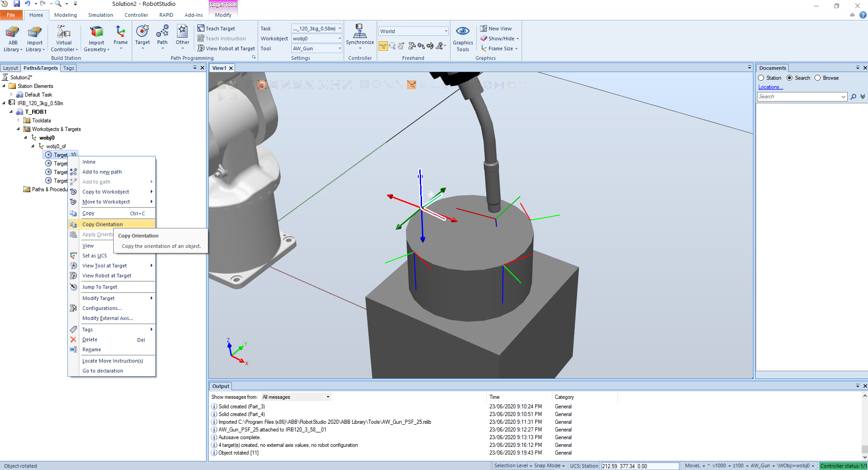Click Jump To Target menu entry

click(x=100, y=287)
